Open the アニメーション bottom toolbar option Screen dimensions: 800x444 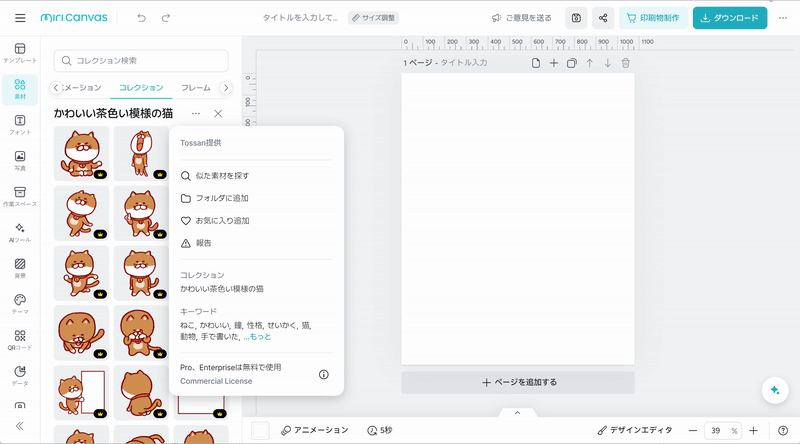click(314, 431)
